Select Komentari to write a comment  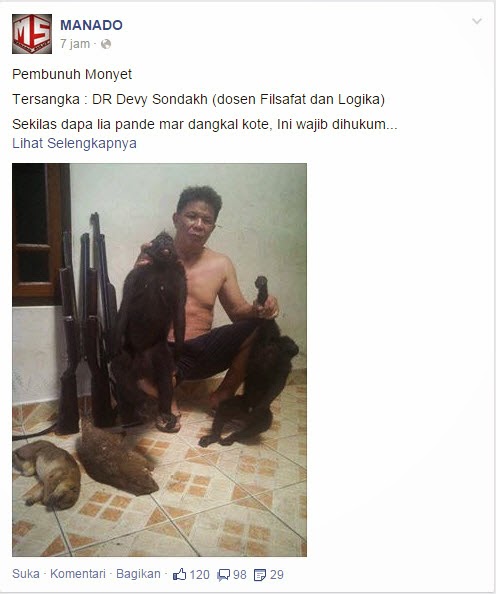click(x=78, y=574)
